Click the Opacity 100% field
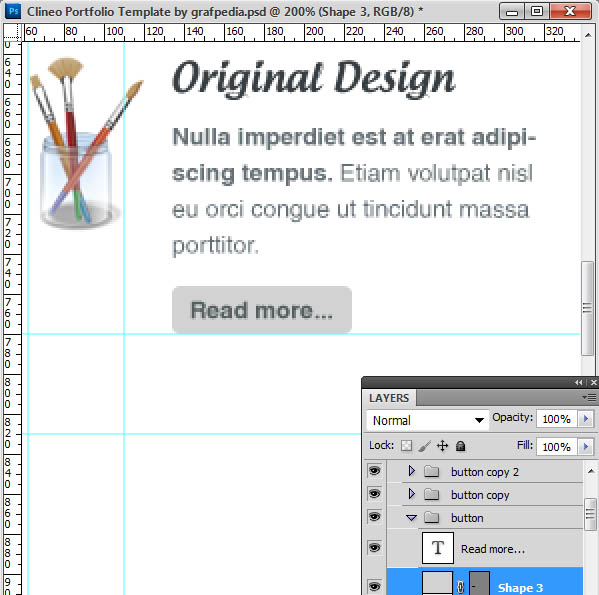 click(558, 419)
